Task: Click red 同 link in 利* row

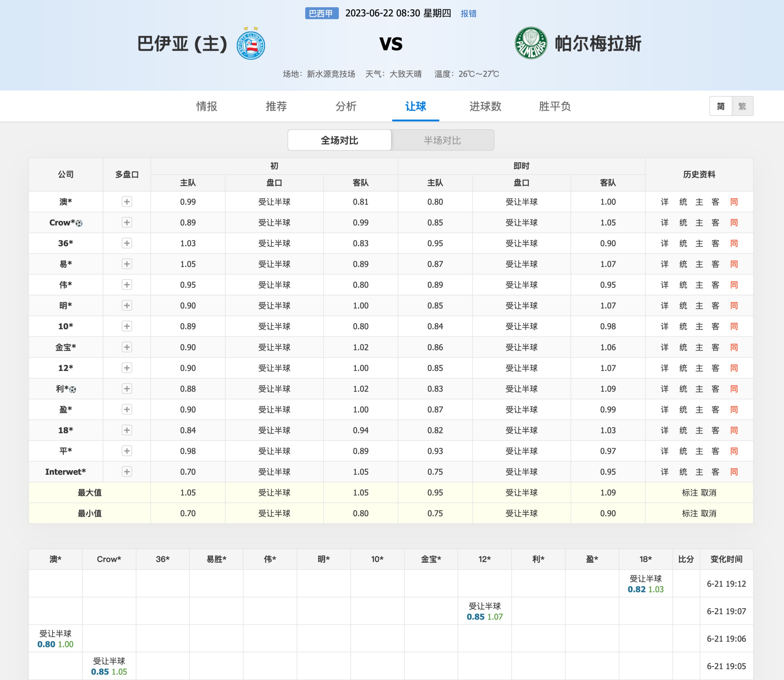Action: point(734,389)
